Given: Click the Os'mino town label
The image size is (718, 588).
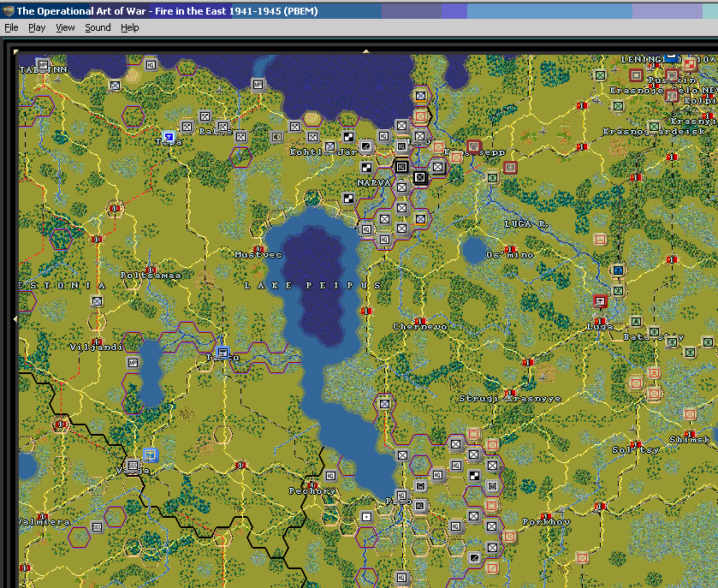Looking at the screenshot, I should [510, 255].
